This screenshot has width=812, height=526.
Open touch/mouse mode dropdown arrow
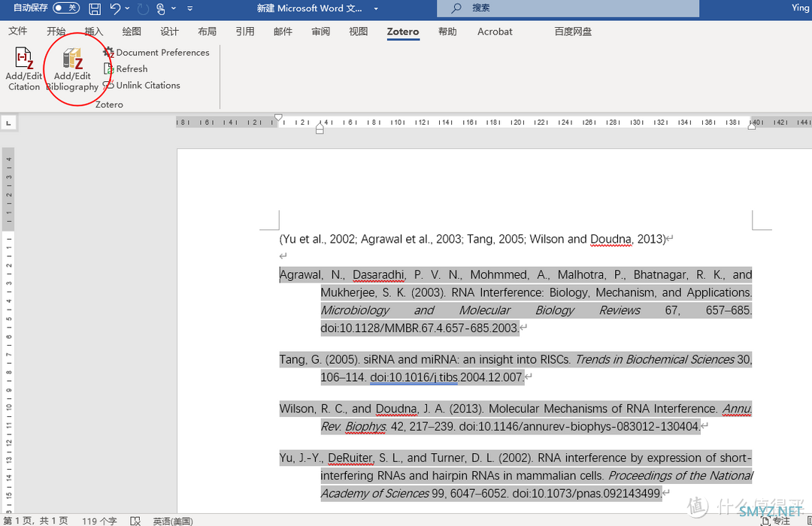click(x=174, y=8)
